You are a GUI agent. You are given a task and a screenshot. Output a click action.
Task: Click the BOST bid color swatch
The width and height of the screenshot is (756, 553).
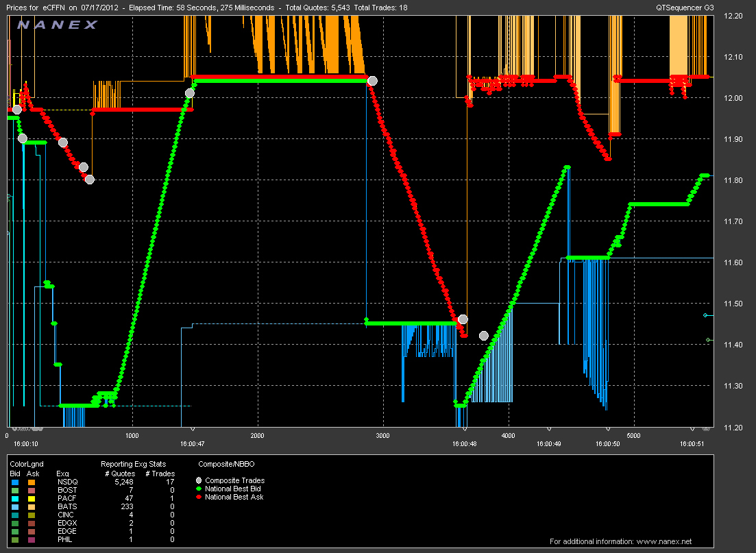point(15,490)
